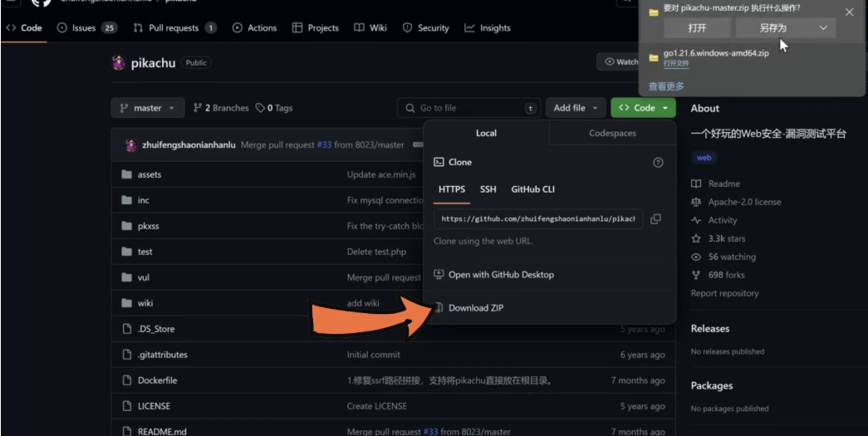Focus the Go to file search field
The height and width of the screenshot is (436, 868).
pos(468,108)
